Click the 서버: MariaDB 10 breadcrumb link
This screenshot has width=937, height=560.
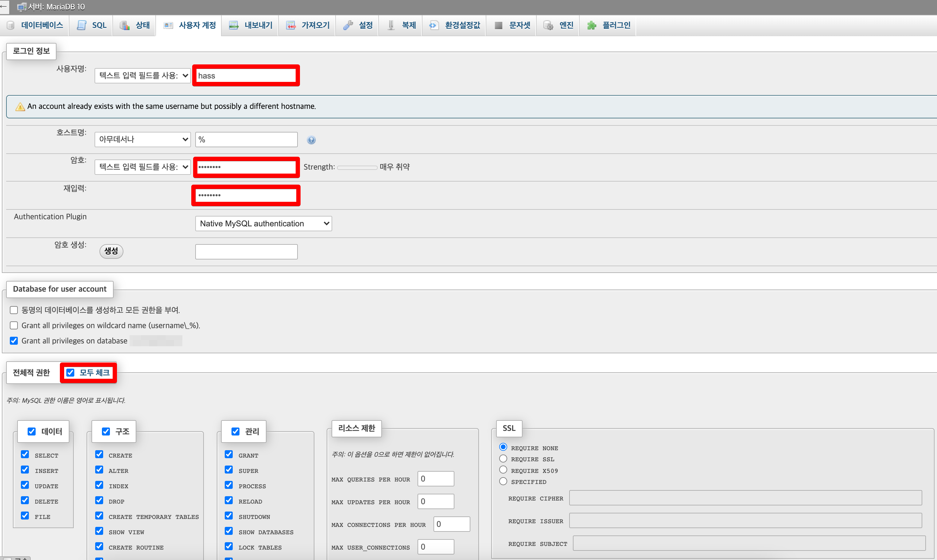pos(56,6)
